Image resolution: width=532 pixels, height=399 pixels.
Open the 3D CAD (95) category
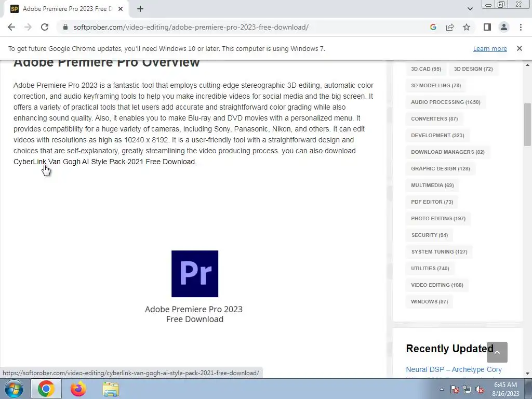point(426,69)
